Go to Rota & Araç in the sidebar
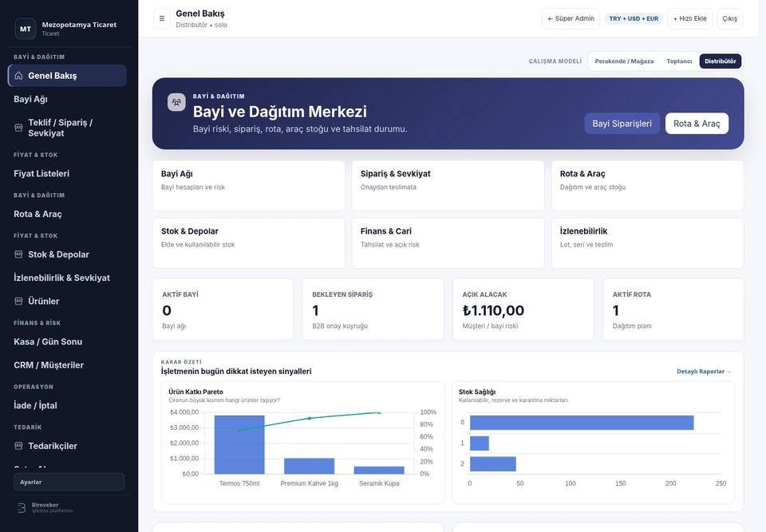Screen dimensions: 766x532 [x=67, y=214]
